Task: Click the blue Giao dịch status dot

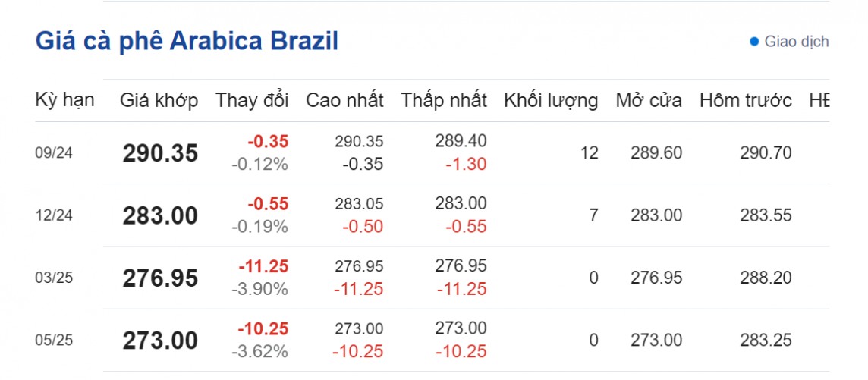Action: click(754, 42)
